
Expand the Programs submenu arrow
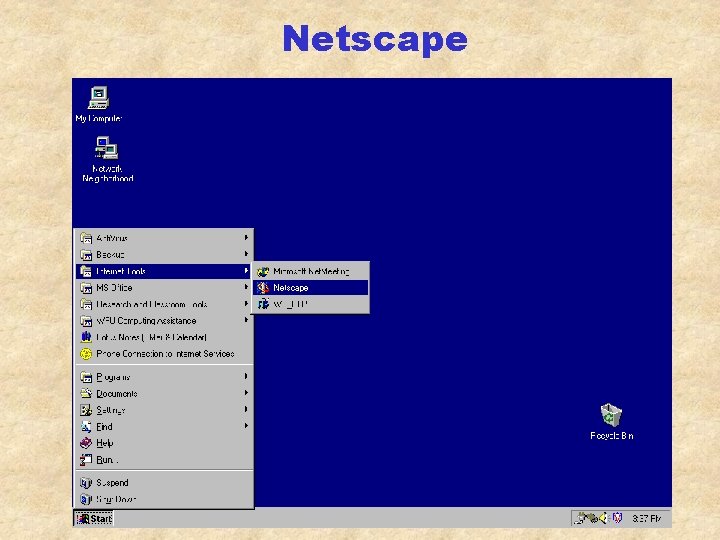point(246,376)
